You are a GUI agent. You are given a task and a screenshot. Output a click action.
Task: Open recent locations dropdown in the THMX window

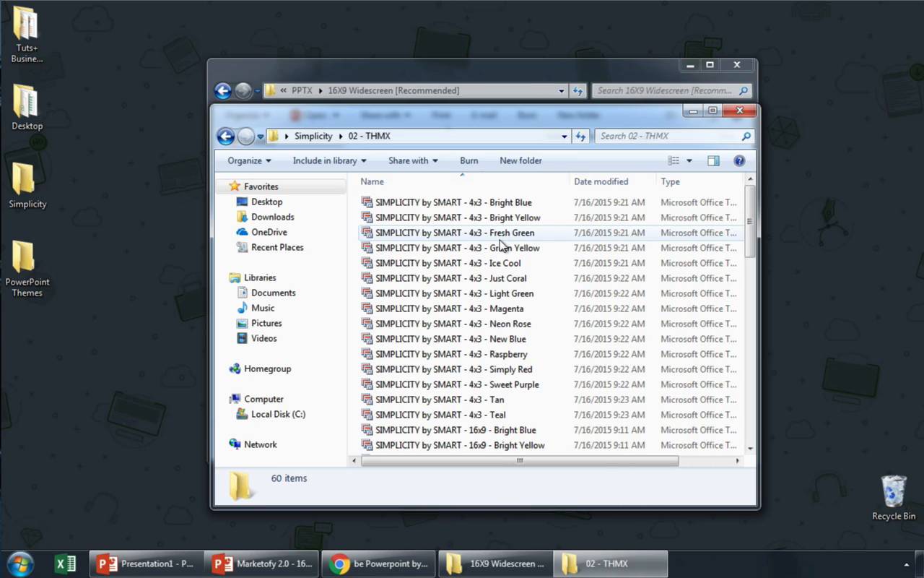click(260, 137)
